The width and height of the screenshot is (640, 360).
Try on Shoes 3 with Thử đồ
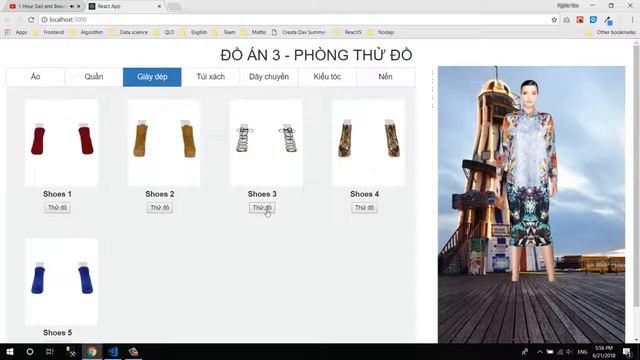(x=262, y=208)
